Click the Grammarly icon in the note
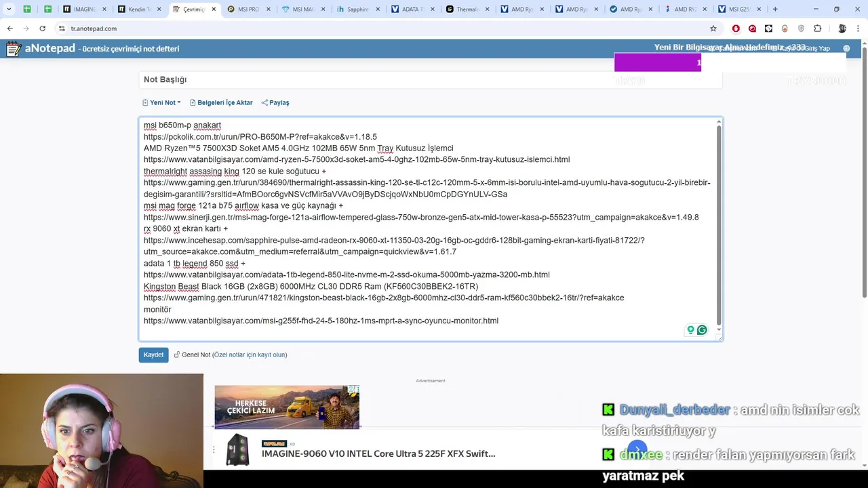The image size is (868, 488). tap(702, 330)
